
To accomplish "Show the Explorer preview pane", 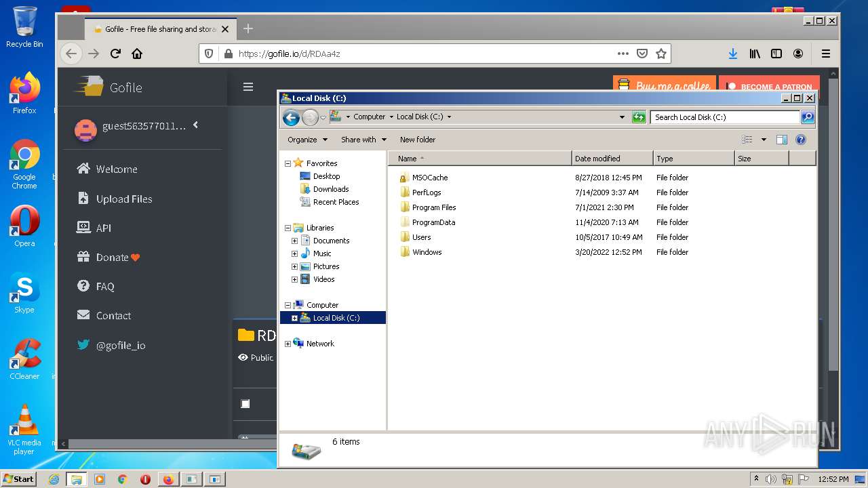I will (781, 140).
